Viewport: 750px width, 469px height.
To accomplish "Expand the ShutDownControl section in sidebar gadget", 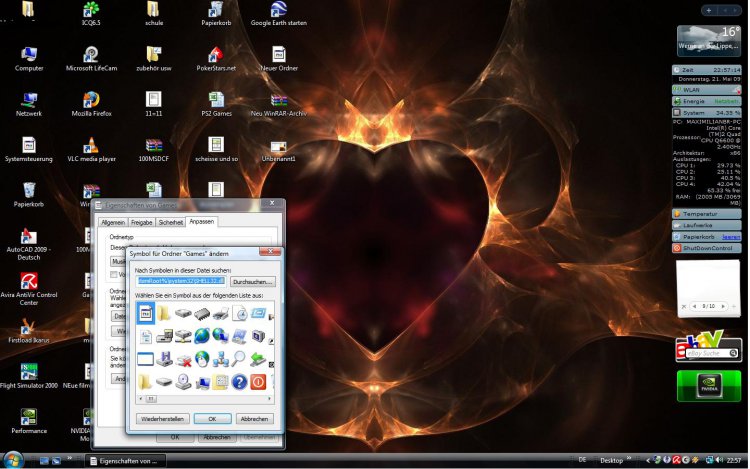I will click(x=706, y=248).
